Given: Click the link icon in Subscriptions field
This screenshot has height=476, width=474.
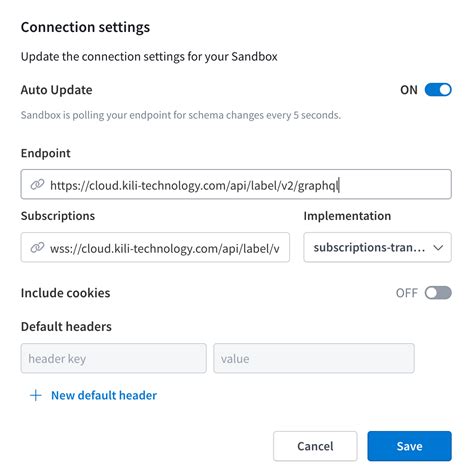Looking at the screenshot, I should click(x=37, y=247).
